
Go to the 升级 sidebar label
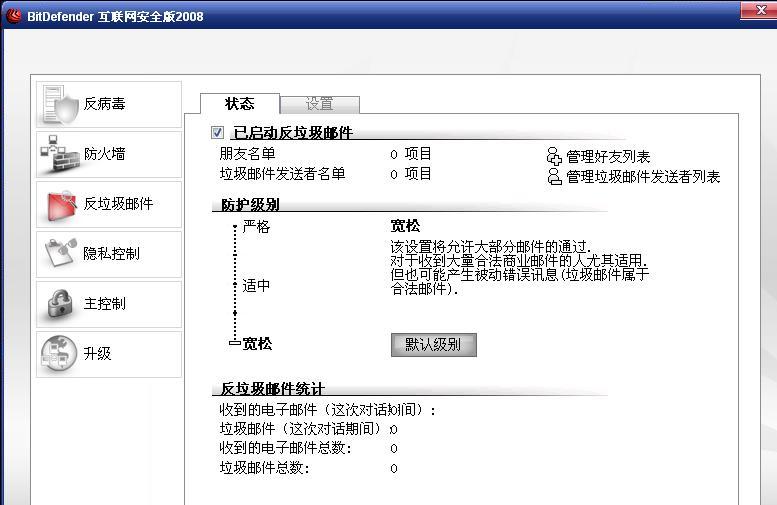(x=98, y=353)
